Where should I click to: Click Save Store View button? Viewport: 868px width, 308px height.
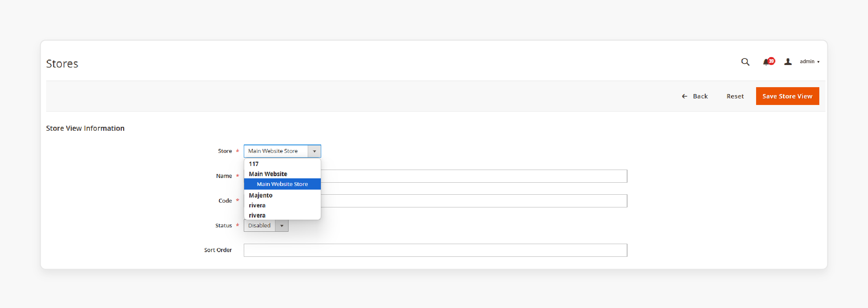[787, 96]
